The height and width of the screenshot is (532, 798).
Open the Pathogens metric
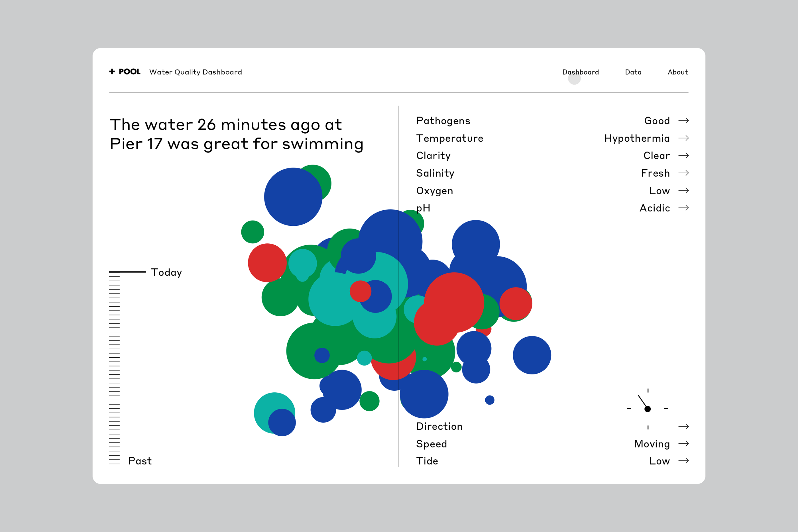(443, 121)
